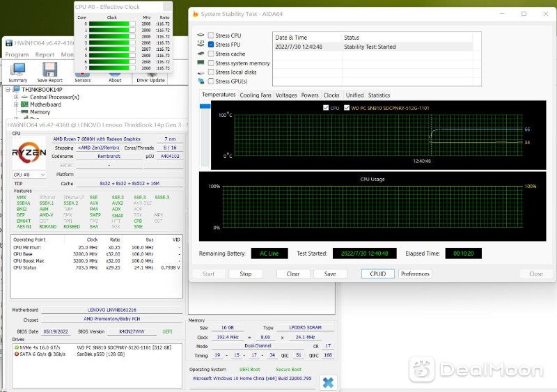The height and width of the screenshot is (392, 557).
Task: Expand the Motherboard tree node
Action: [15, 104]
